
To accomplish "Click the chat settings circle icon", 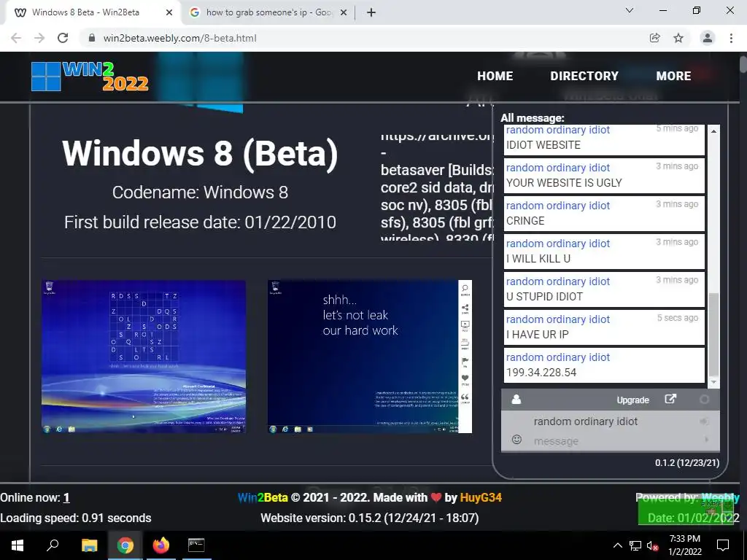I will tap(704, 400).
